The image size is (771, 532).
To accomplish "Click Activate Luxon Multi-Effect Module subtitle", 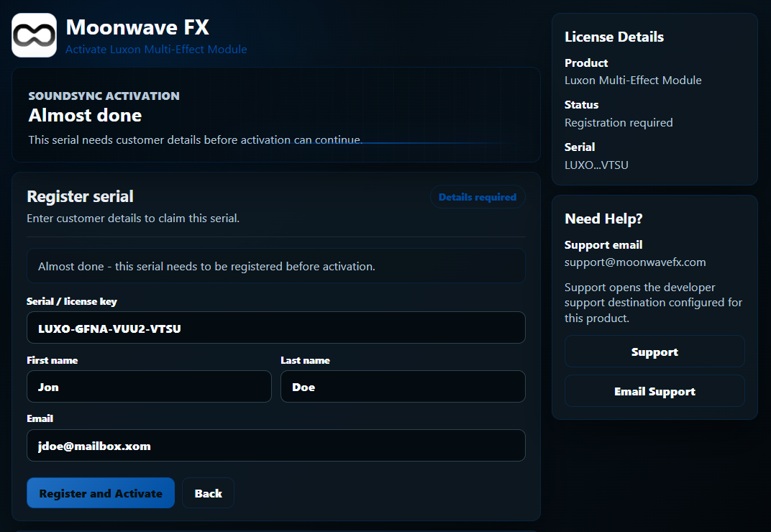I will pos(156,49).
